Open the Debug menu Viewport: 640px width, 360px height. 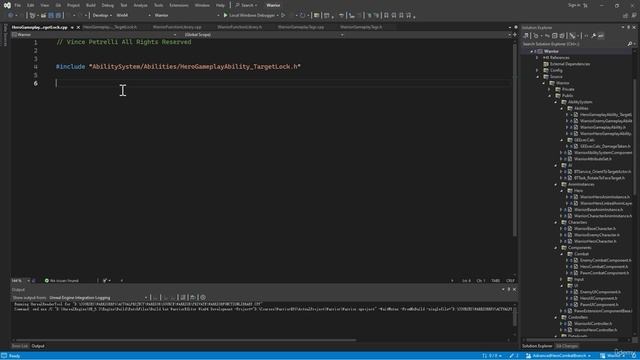[108, 5]
